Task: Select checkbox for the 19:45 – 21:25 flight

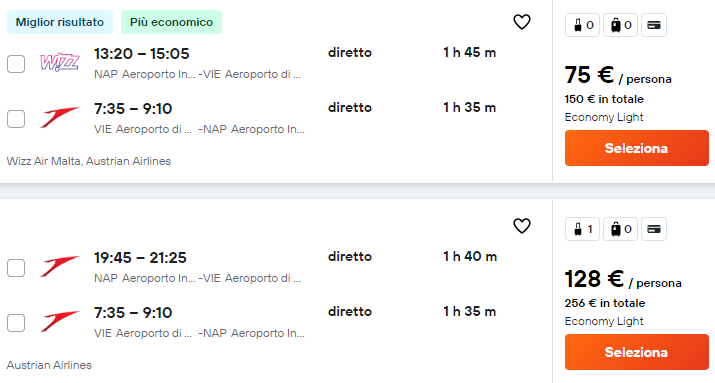Action: (16, 268)
